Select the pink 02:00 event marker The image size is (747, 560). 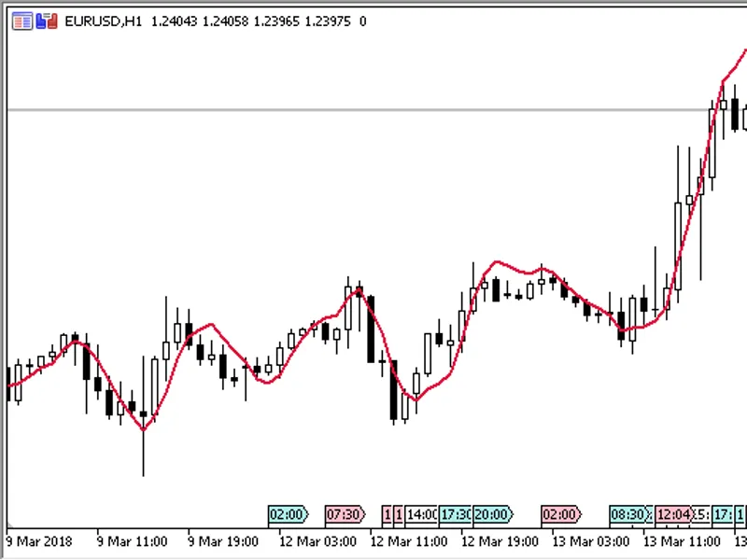pyautogui.click(x=562, y=514)
